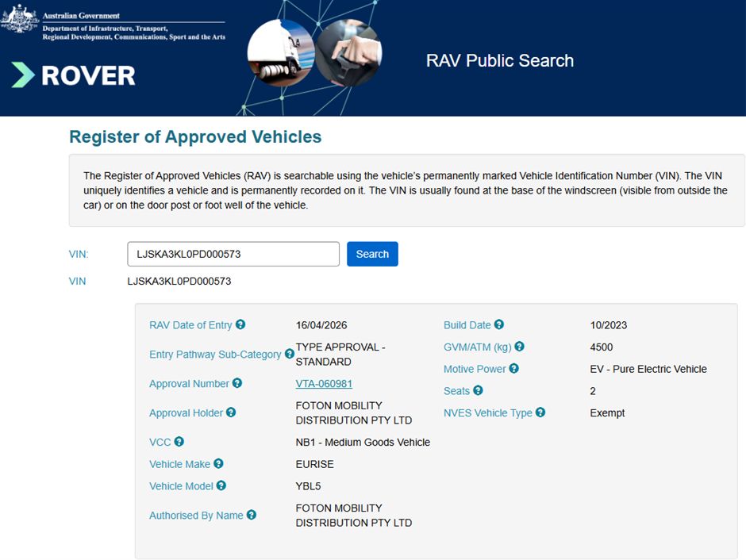The height and width of the screenshot is (560, 746).
Task: Click NVES Vehicle Type help icon
Action: (x=540, y=412)
